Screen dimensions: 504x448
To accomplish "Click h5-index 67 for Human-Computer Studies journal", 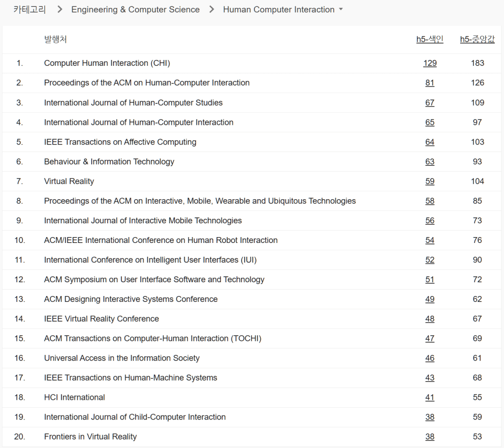I will tap(430, 103).
